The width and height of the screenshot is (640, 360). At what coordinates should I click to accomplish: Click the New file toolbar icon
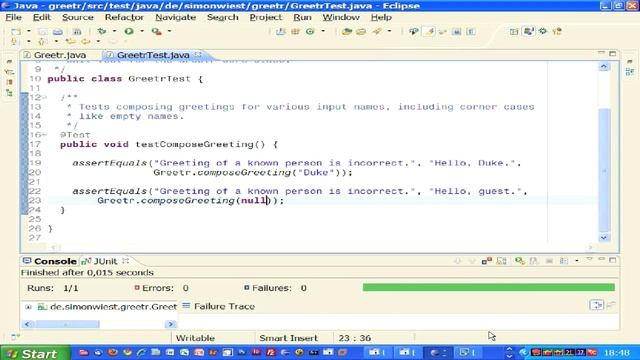coord(16,31)
